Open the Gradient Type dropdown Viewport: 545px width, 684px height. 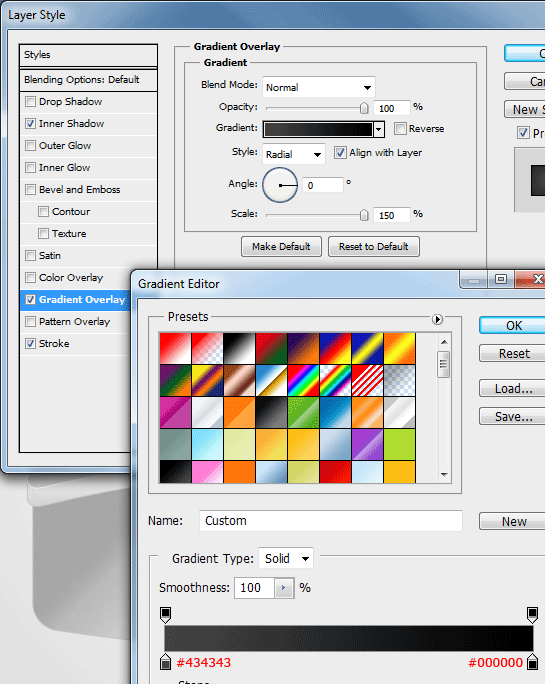[286, 558]
